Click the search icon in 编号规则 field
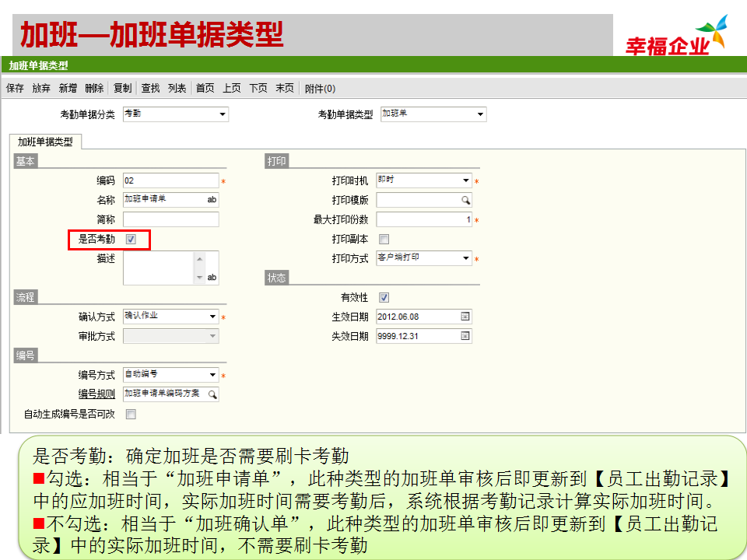This screenshot has height=560, width=747. [x=212, y=394]
